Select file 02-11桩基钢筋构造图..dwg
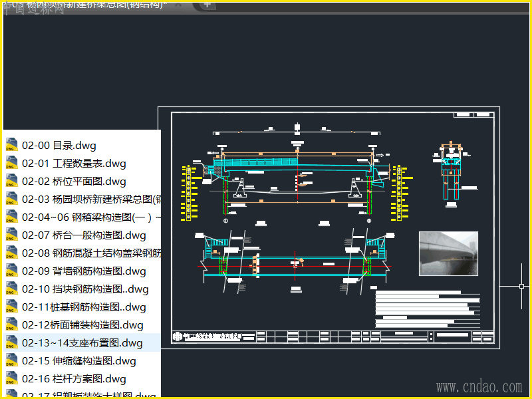The image size is (532, 399). pos(82,307)
